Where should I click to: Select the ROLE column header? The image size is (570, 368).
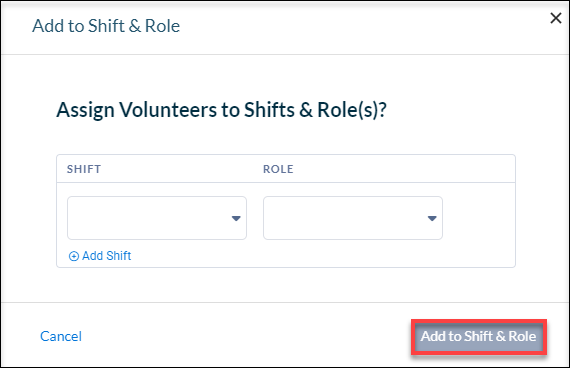(278, 169)
